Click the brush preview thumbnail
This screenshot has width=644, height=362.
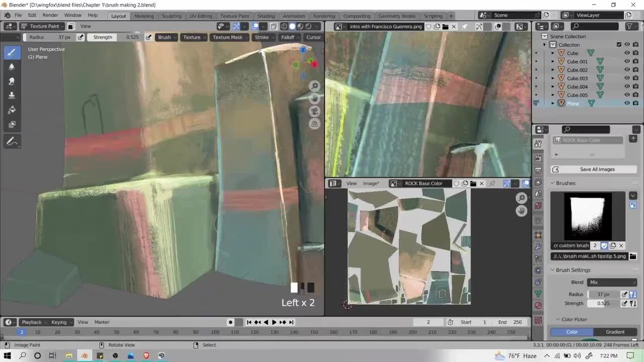pyautogui.click(x=588, y=216)
